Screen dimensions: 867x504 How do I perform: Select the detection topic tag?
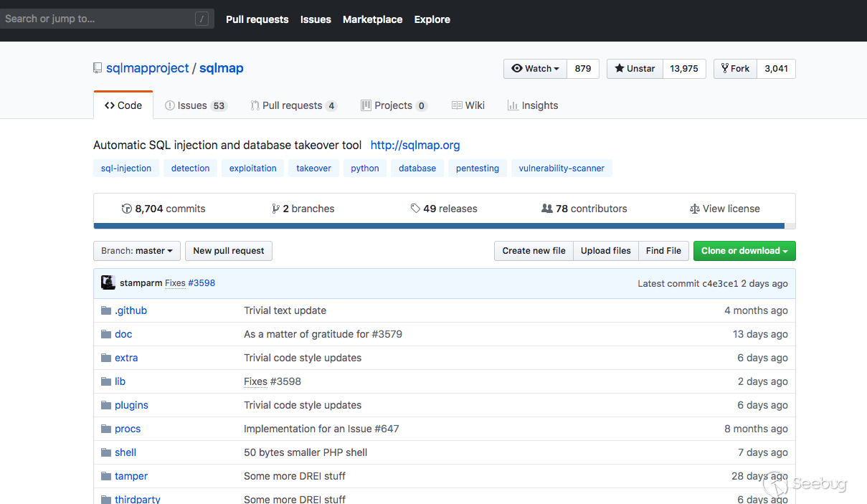click(x=190, y=168)
